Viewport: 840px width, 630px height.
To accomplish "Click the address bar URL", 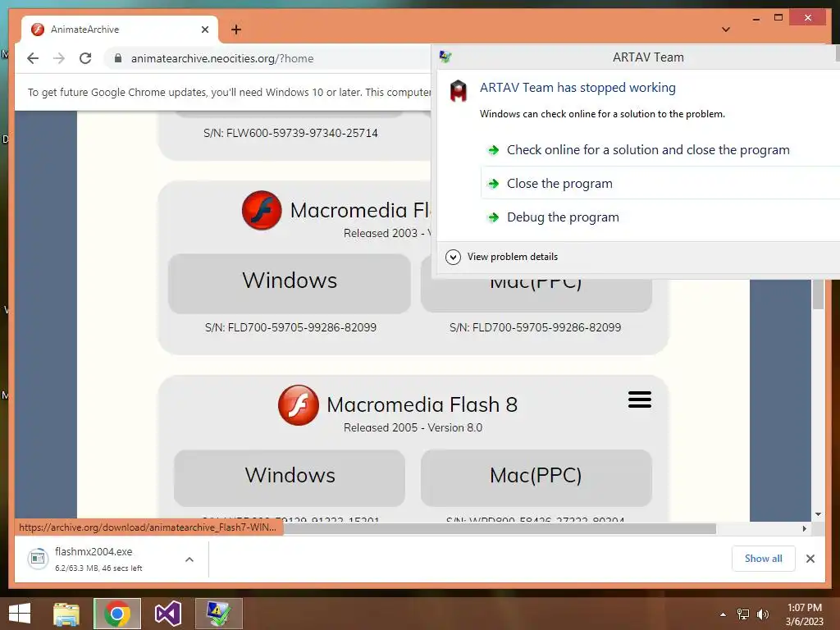I will 222,58.
